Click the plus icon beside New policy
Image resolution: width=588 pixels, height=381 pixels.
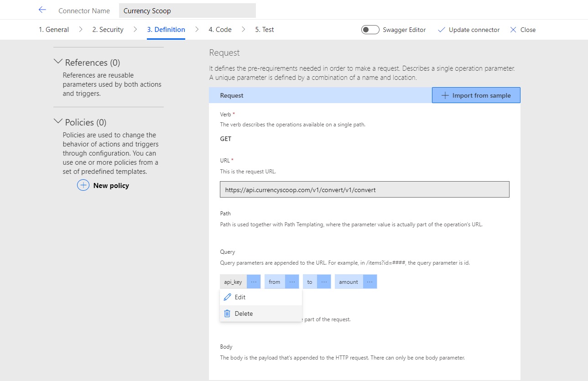pos(83,185)
